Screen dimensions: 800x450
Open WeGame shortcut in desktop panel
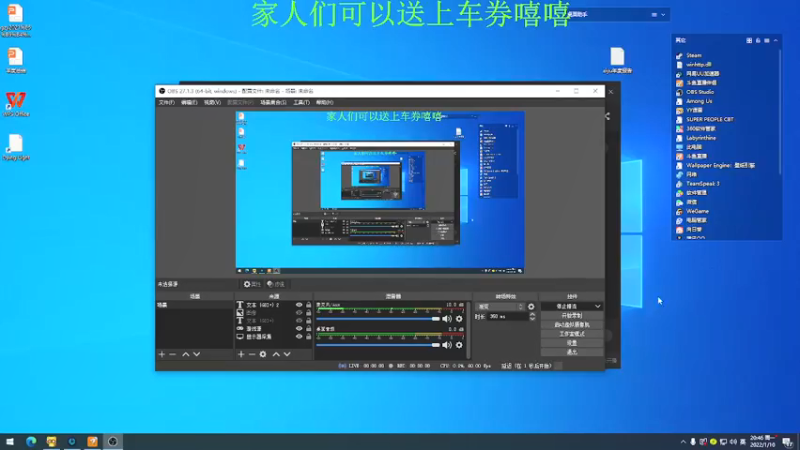click(697, 211)
